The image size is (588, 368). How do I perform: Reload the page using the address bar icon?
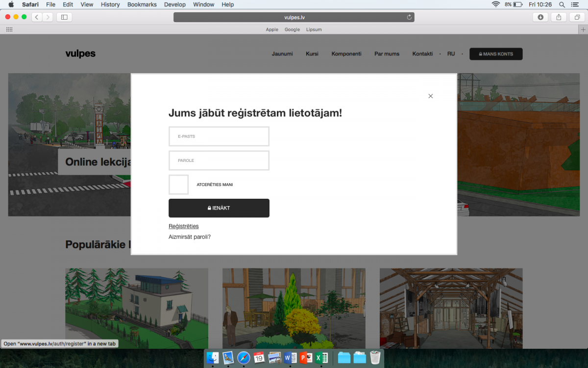click(x=409, y=17)
